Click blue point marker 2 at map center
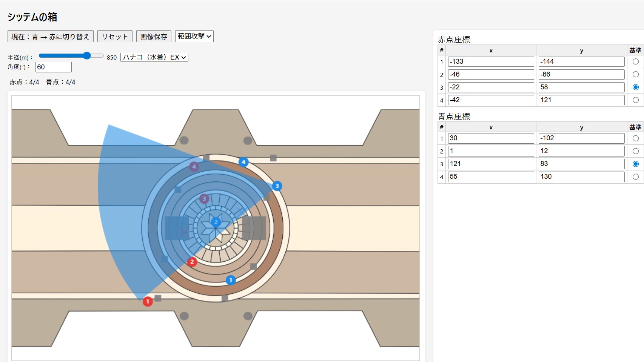644x362 pixels. click(216, 222)
